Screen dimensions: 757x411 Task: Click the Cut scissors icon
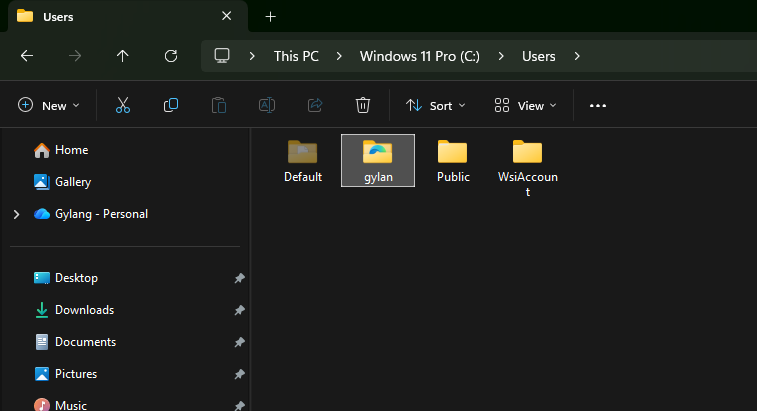[x=123, y=105]
